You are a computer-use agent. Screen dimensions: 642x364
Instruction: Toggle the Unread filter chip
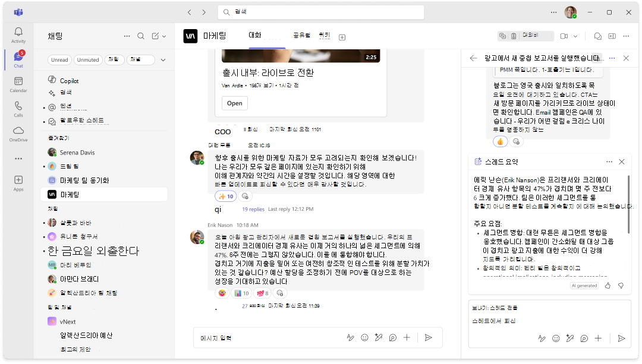tap(60, 60)
